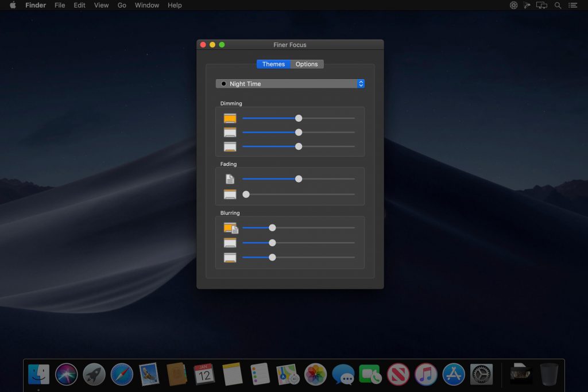Viewport: 588px width, 392px height.
Task: Open Spotlight search in the menu bar
Action: tap(558, 5)
